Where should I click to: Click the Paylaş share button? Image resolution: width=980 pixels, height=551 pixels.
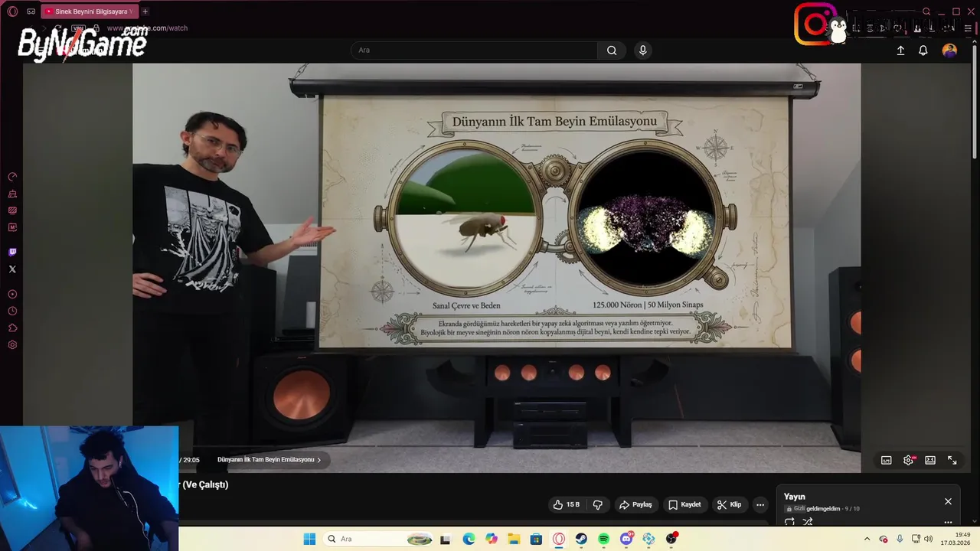click(x=635, y=504)
